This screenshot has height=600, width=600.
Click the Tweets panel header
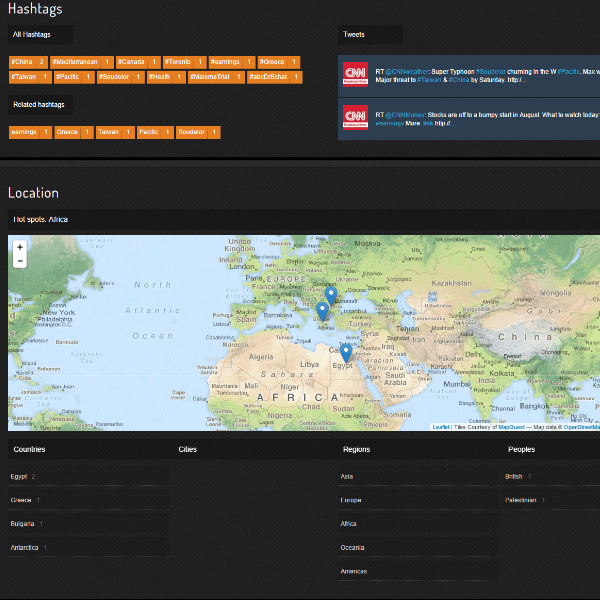pyautogui.click(x=370, y=34)
